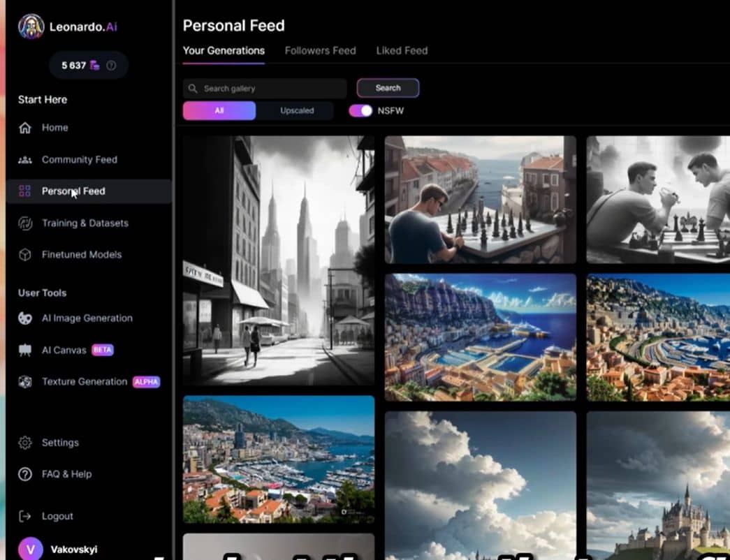Click the Settings gear icon
730x560 pixels.
[x=25, y=443]
